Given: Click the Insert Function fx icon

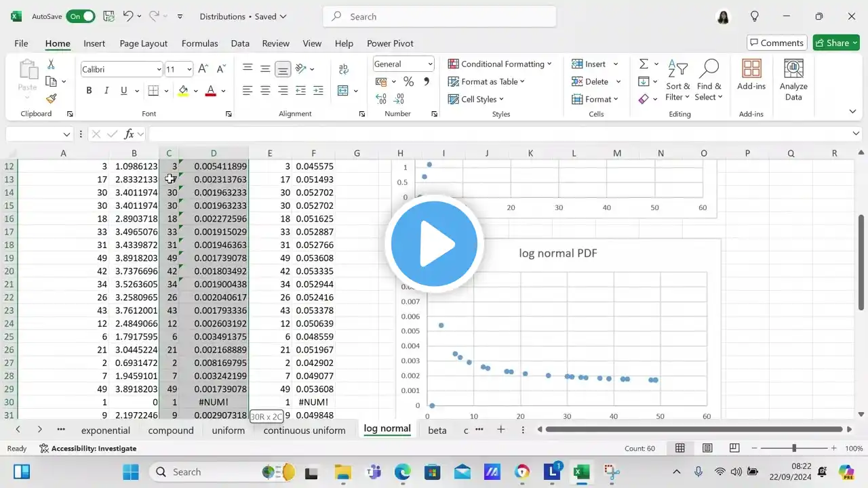Looking at the screenshot, I should point(129,134).
